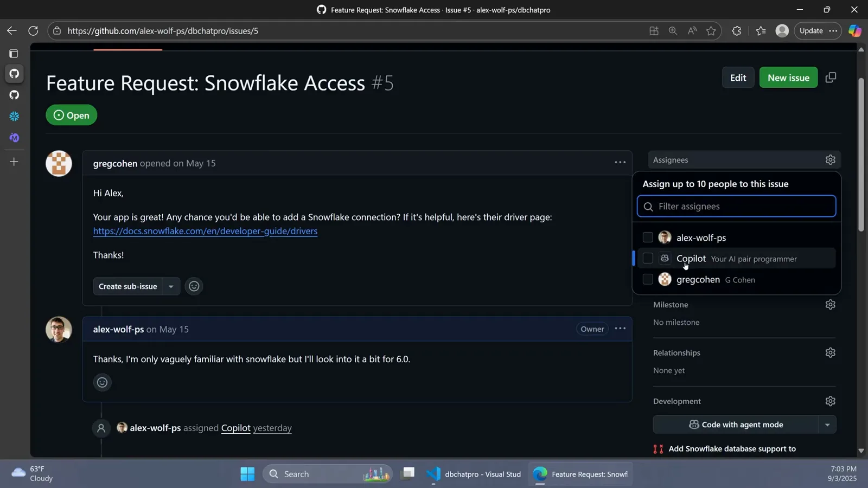Click the browser address bar URL
The width and height of the screenshot is (868, 488).
pos(163,31)
